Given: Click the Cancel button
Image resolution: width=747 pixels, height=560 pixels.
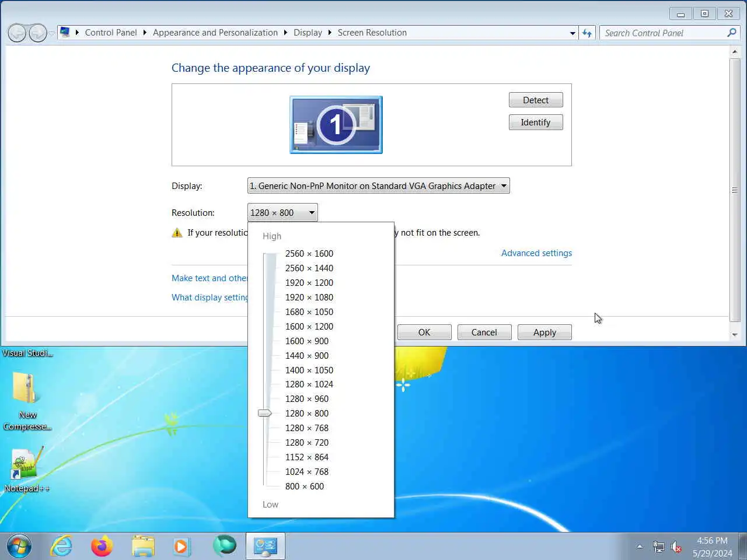Looking at the screenshot, I should [x=484, y=332].
